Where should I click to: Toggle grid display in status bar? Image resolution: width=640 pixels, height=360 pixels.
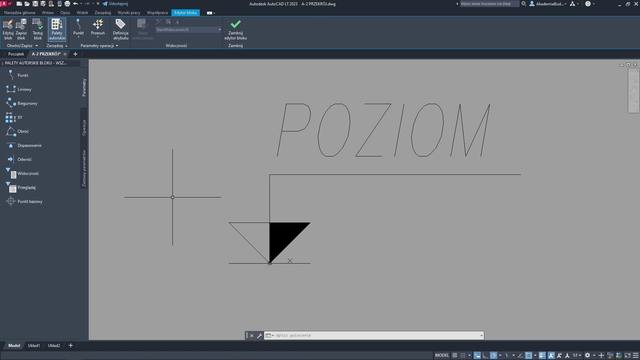[455, 356]
